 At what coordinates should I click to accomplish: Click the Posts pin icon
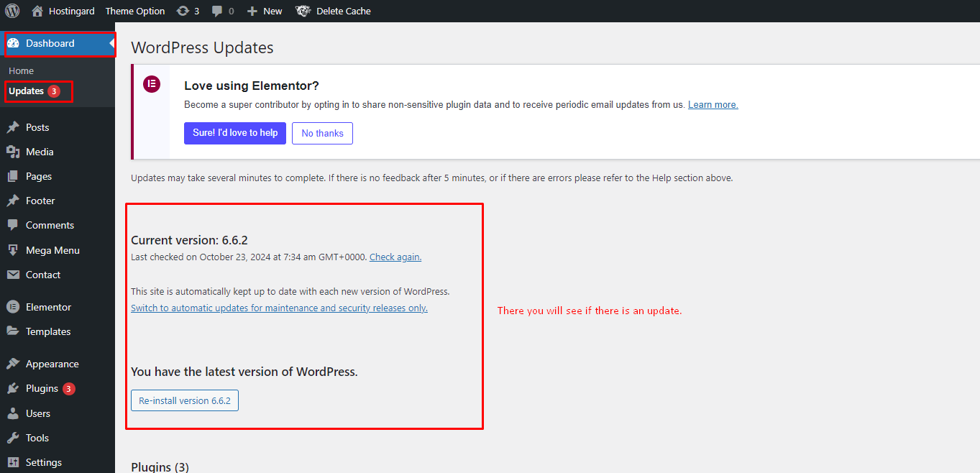click(x=13, y=127)
